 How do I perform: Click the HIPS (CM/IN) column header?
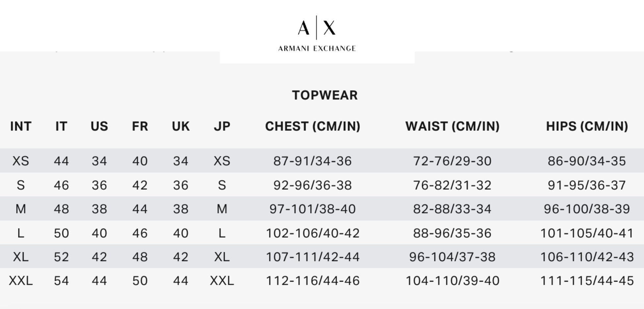[587, 126]
